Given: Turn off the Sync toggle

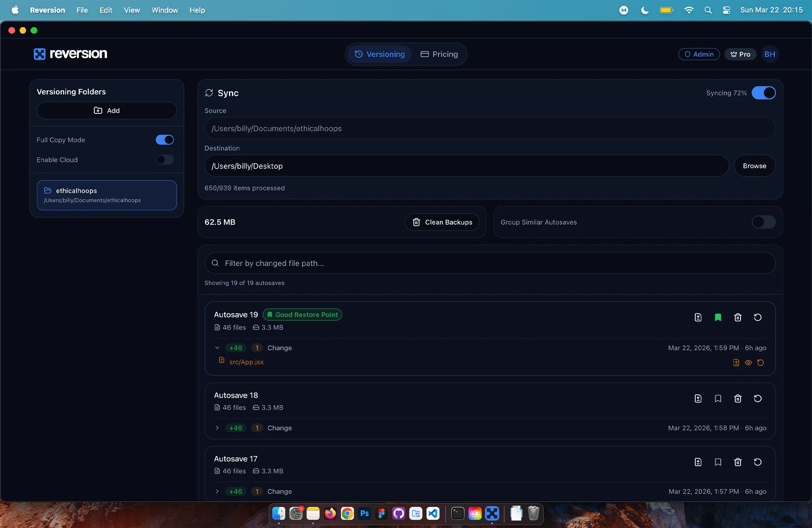Looking at the screenshot, I should [763, 93].
